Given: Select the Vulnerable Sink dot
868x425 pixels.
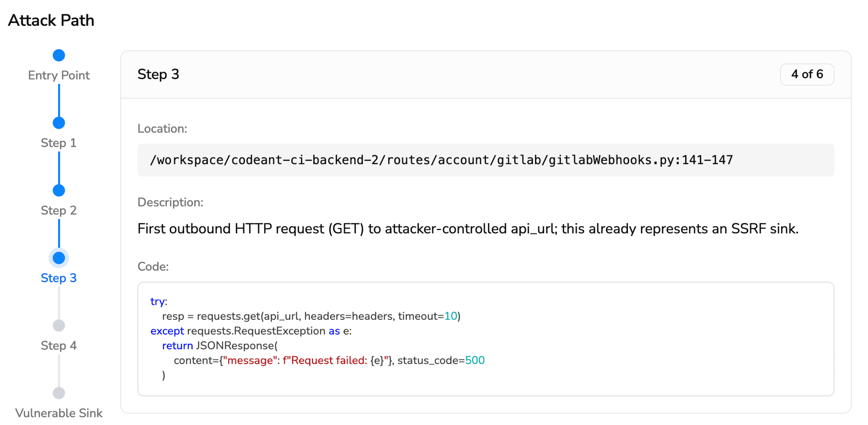Looking at the screenshot, I should 59,393.
